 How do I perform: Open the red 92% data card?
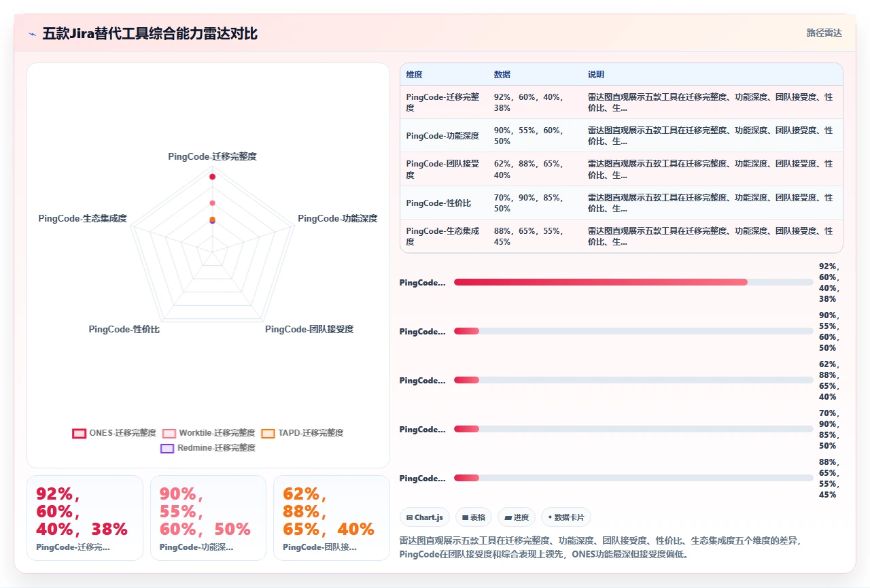click(85, 518)
